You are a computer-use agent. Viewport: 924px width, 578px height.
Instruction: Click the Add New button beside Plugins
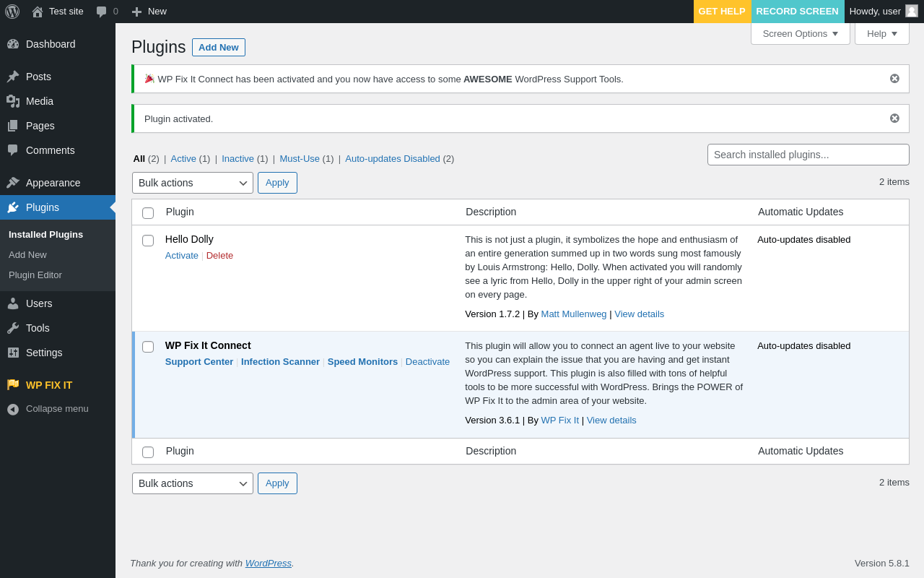218,48
